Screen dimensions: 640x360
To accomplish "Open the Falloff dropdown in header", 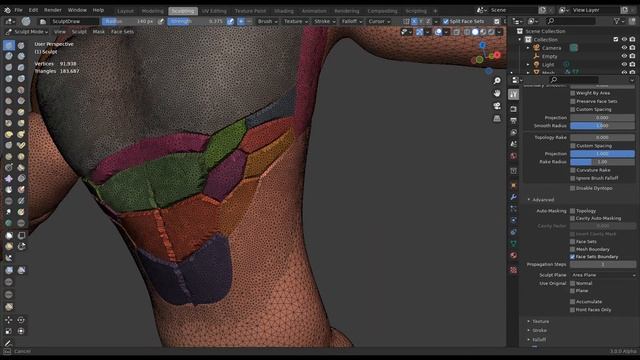I will [x=351, y=21].
